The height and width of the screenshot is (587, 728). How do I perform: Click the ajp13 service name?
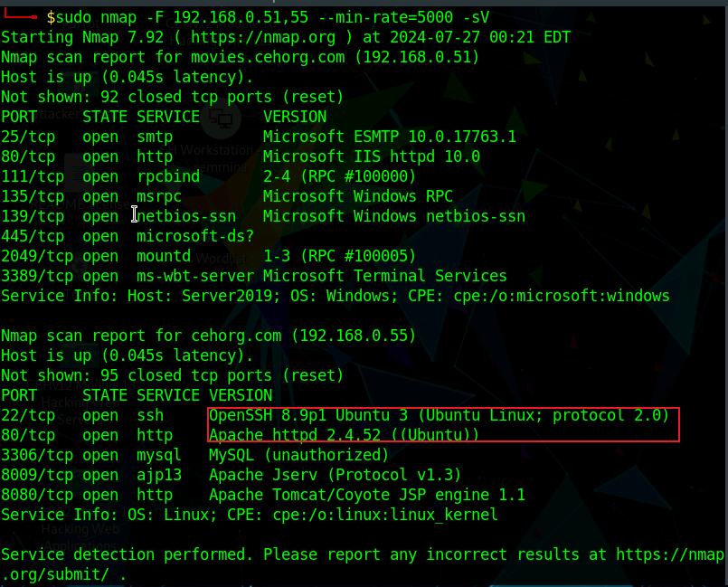[x=159, y=475]
